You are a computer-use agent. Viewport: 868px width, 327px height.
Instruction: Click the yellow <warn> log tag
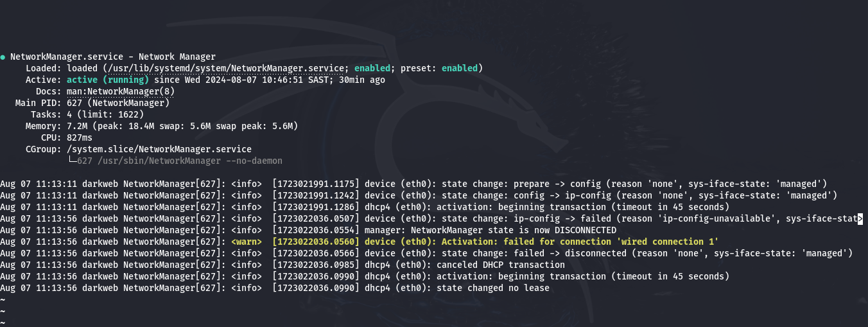point(247,242)
